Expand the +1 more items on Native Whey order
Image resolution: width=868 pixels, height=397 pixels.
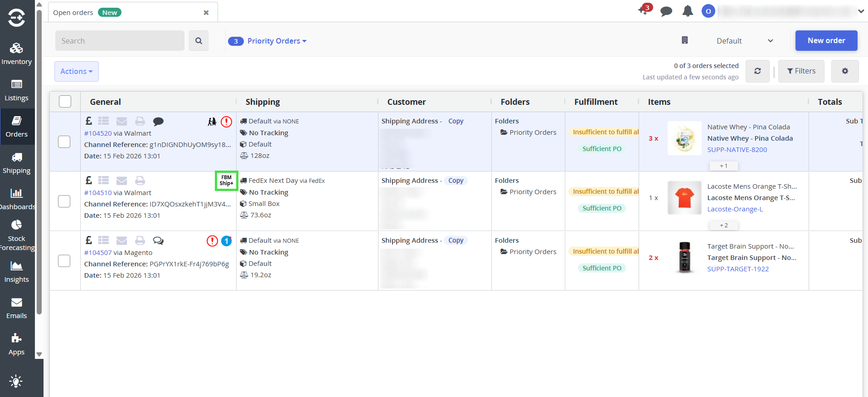click(x=724, y=166)
